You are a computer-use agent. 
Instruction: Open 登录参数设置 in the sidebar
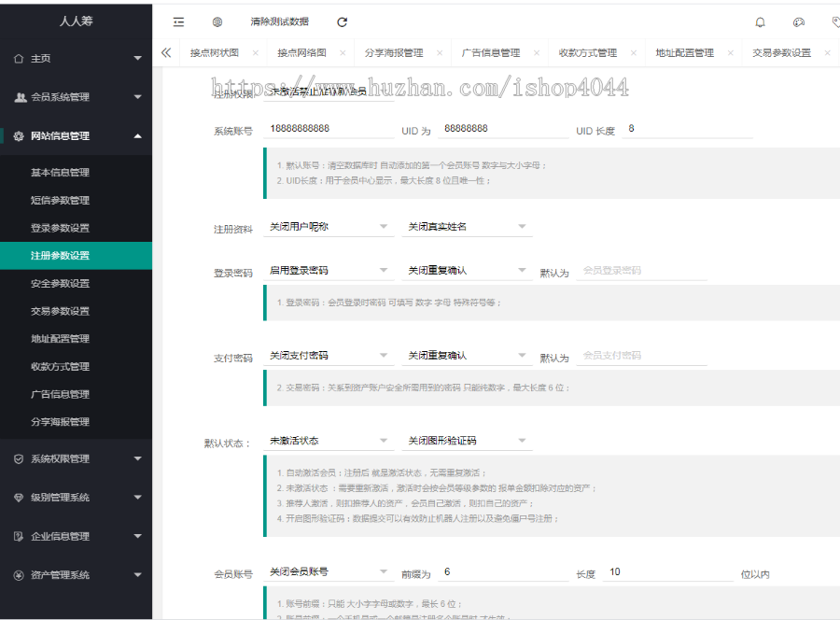[77, 228]
